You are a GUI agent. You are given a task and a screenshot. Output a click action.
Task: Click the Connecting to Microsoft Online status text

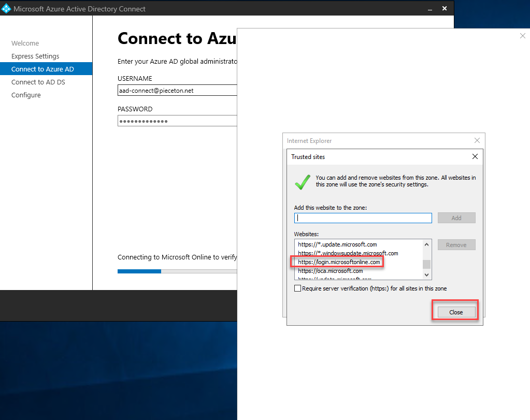[177, 257]
